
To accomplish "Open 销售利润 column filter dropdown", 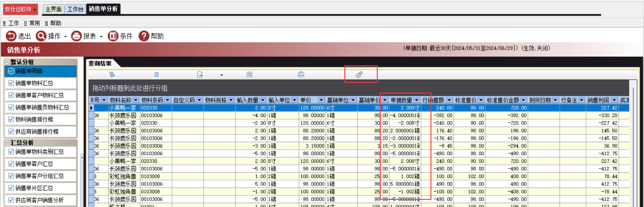I will [x=614, y=100].
